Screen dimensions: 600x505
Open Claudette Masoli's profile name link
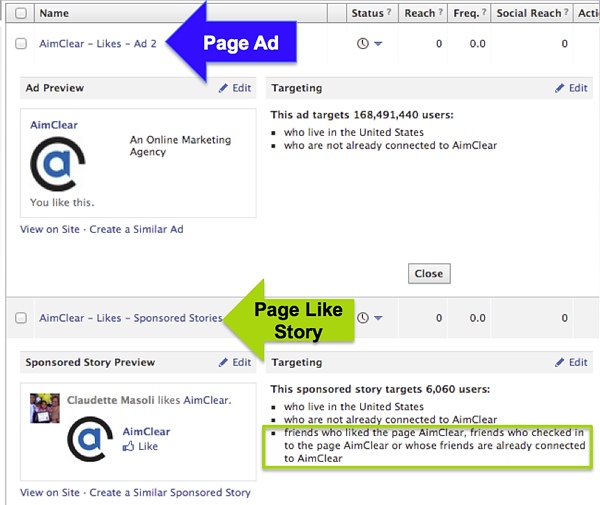(x=111, y=400)
